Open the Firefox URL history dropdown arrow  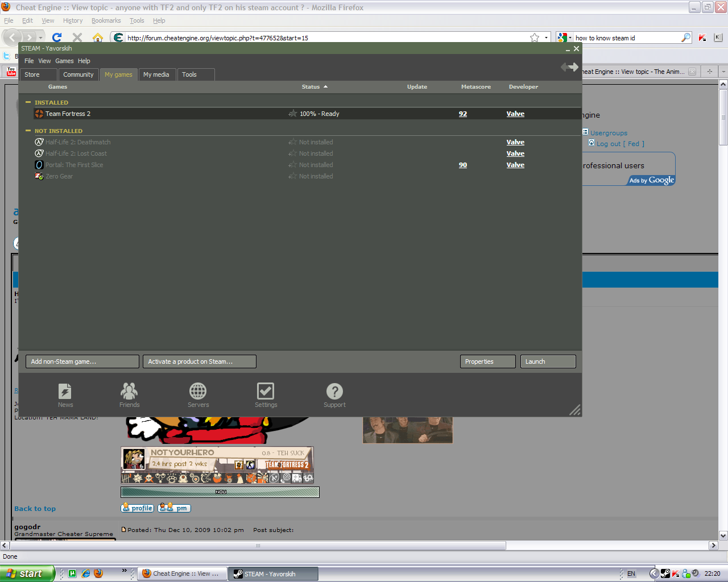547,38
